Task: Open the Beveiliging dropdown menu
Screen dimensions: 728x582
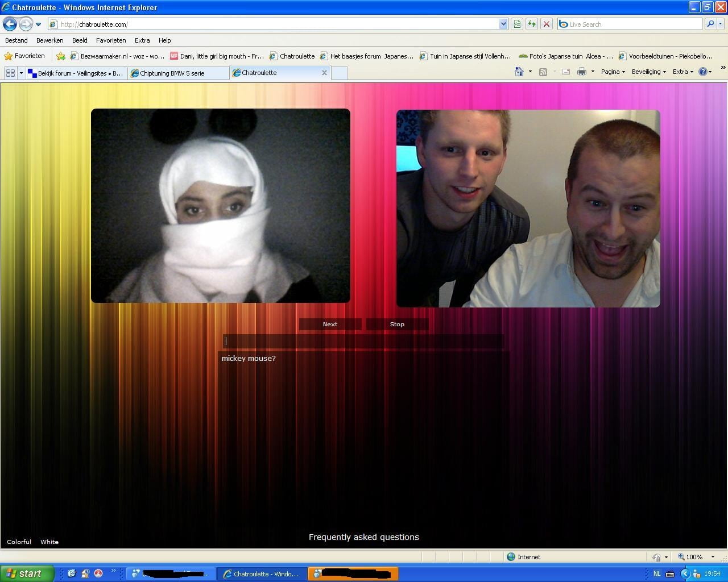Action: [x=649, y=72]
